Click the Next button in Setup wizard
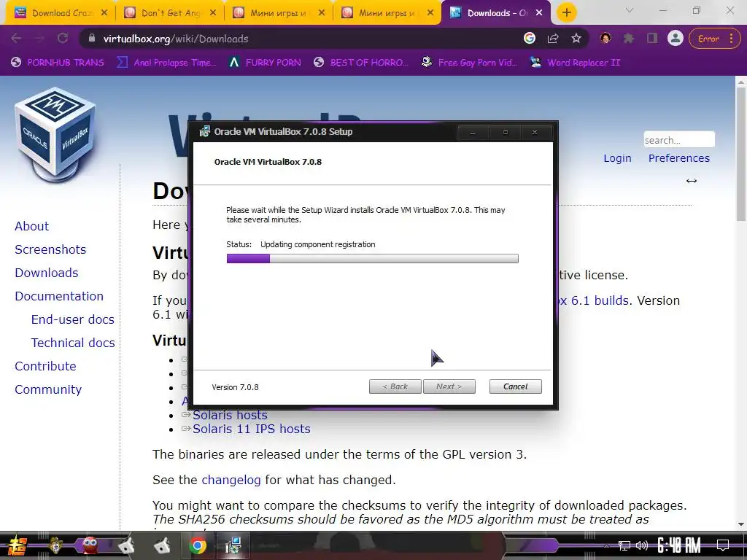 (449, 386)
